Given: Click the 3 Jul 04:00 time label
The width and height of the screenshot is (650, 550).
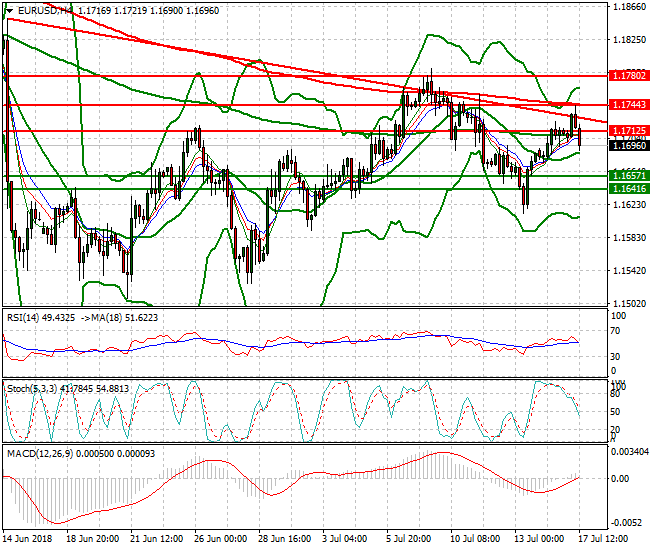Looking at the screenshot, I should click(x=344, y=539).
